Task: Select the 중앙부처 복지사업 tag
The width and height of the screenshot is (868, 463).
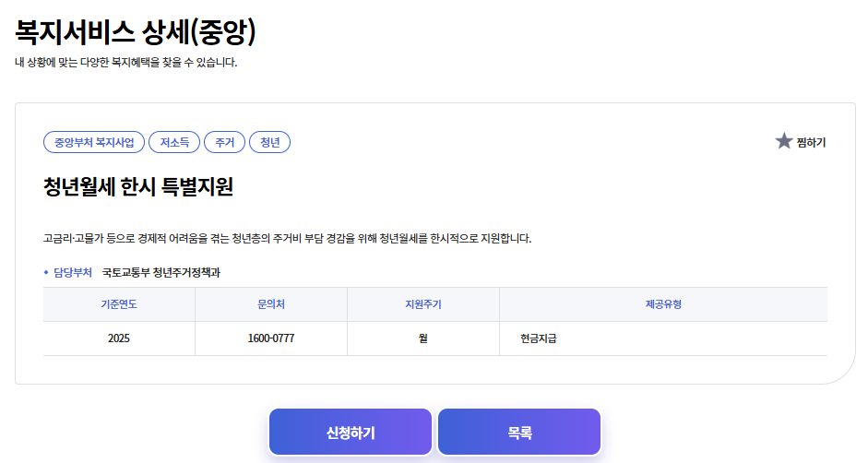Action: click(x=94, y=142)
